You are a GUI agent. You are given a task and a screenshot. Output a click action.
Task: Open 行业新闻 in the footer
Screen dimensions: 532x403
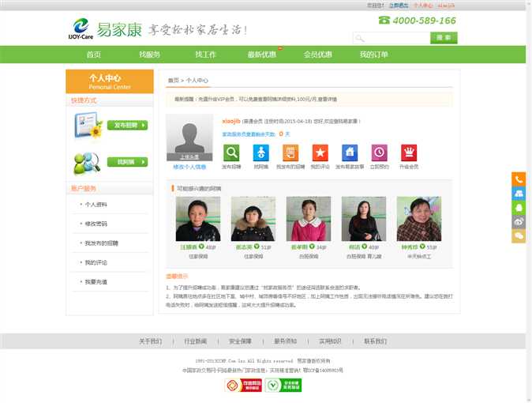click(196, 341)
